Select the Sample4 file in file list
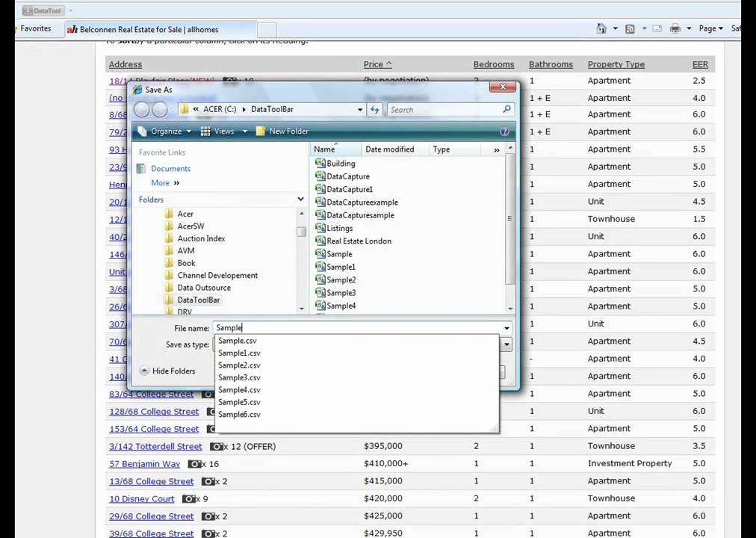756x538 pixels. 335,306
